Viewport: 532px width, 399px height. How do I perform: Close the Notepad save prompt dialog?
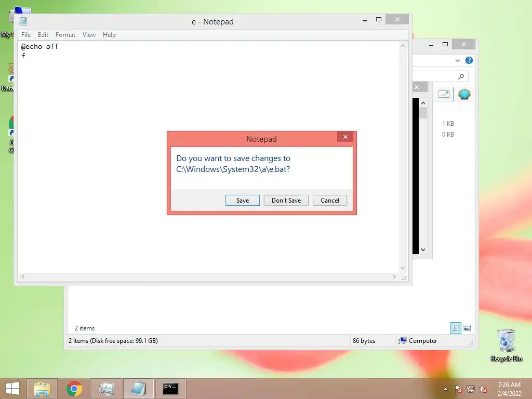345,137
